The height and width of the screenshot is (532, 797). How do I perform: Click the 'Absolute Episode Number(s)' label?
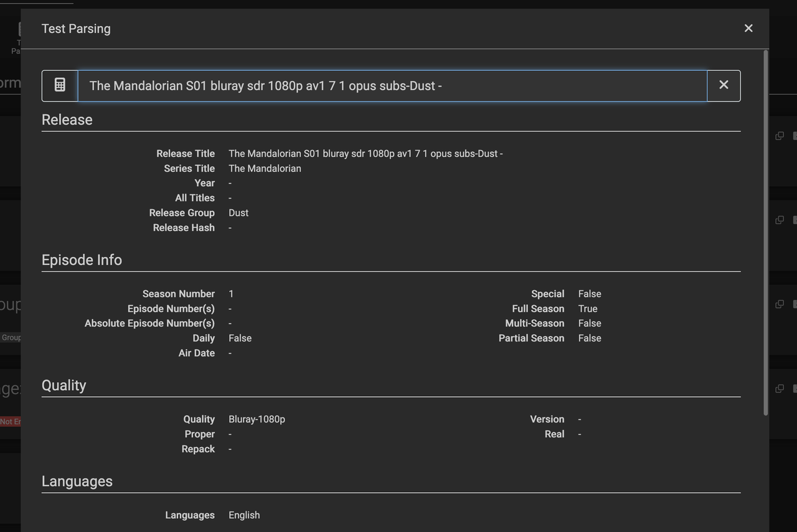(149, 324)
